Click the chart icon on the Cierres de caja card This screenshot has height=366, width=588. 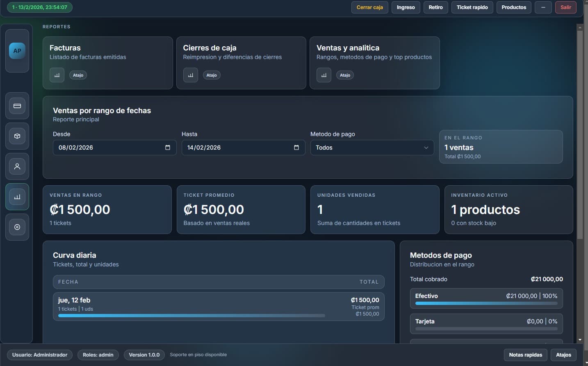pos(190,75)
